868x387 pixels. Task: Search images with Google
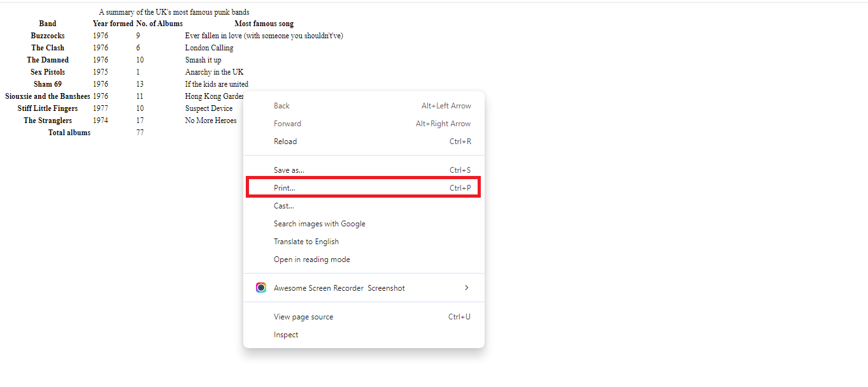319,223
